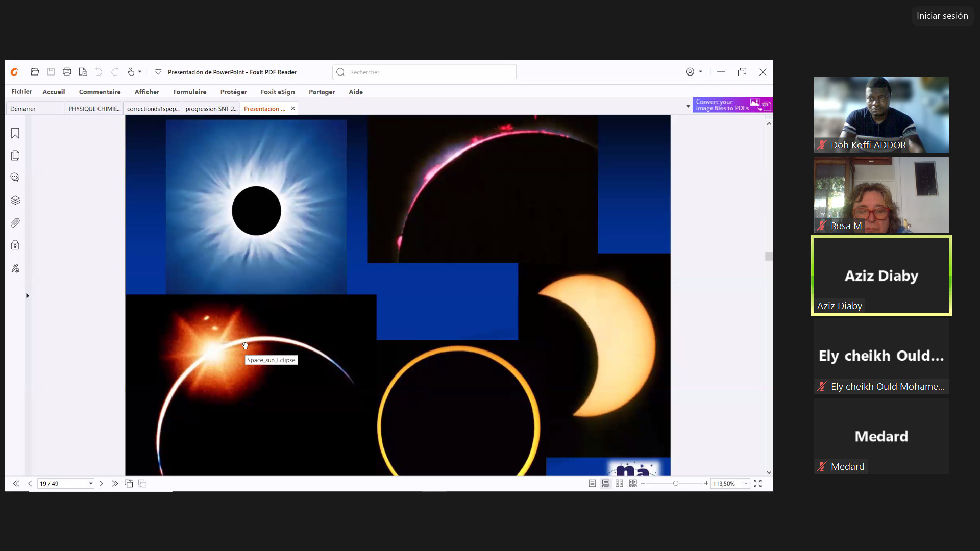Click the page number field 19 / 49
The height and width of the screenshot is (551, 980).
(x=62, y=483)
